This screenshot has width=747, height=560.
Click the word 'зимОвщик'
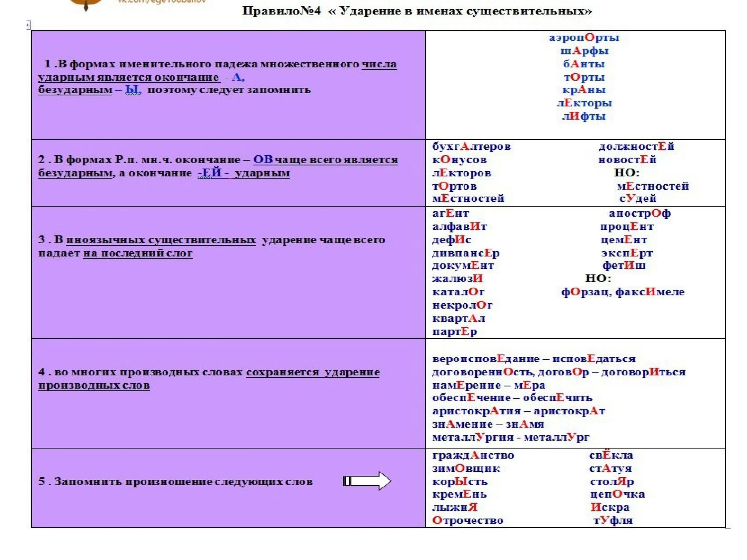466,468
